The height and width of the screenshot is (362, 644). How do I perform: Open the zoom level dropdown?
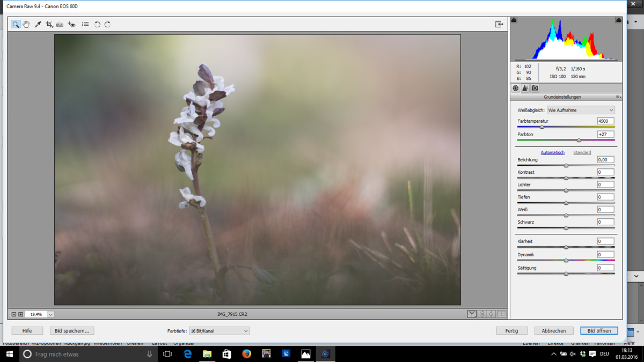pos(51,314)
